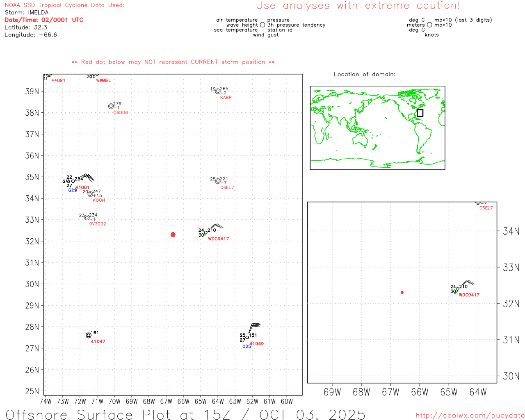This screenshot has height=420, width=525.
Task: Click the world map domain thumbnail
Action: [x=377, y=128]
